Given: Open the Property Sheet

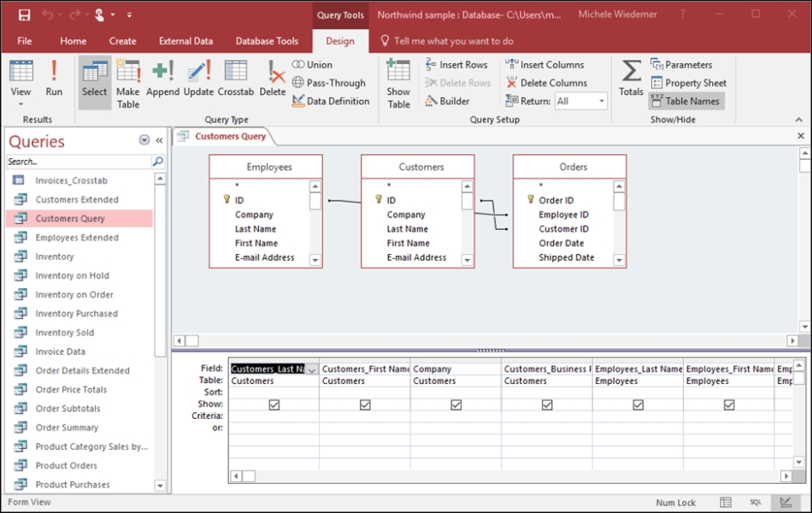Looking at the screenshot, I should click(689, 83).
